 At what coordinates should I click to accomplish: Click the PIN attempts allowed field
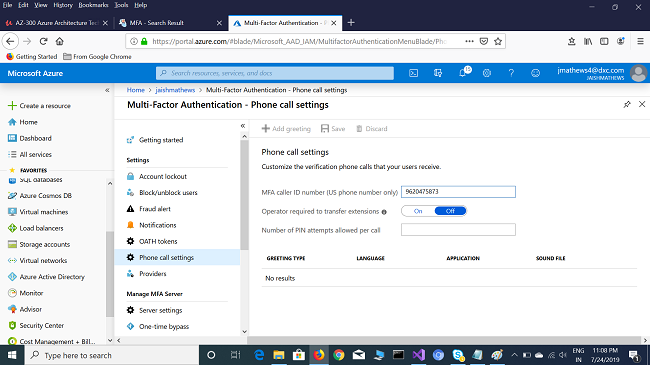pyautogui.click(x=458, y=230)
